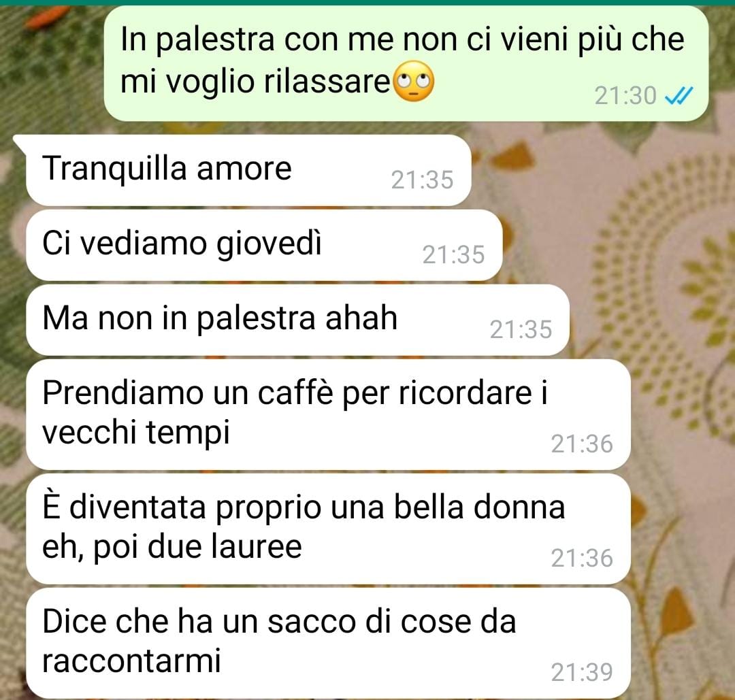The image size is (735, 700).
Task: Tap the word 'raccontarmi' in the last message
Action: [x=131, y=661]
